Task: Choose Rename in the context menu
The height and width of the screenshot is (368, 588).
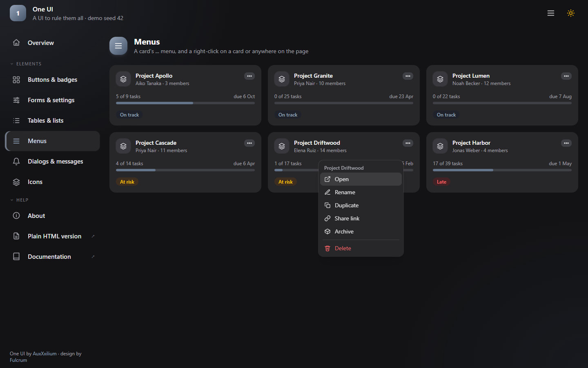Action: [x=361, y=192]
